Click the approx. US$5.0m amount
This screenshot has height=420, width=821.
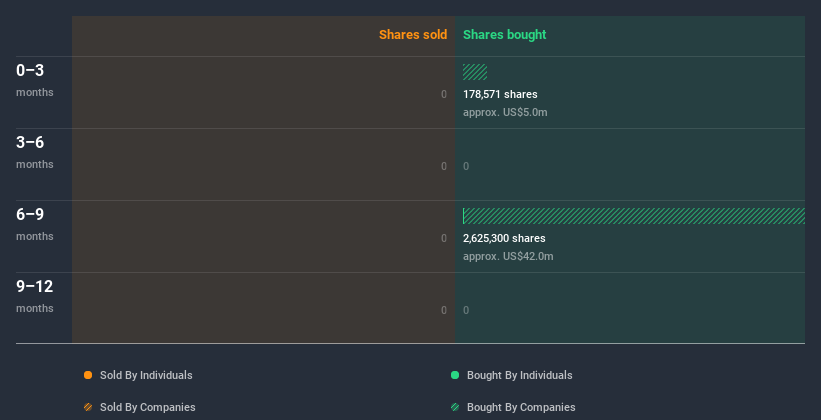(x=505, y=112)
